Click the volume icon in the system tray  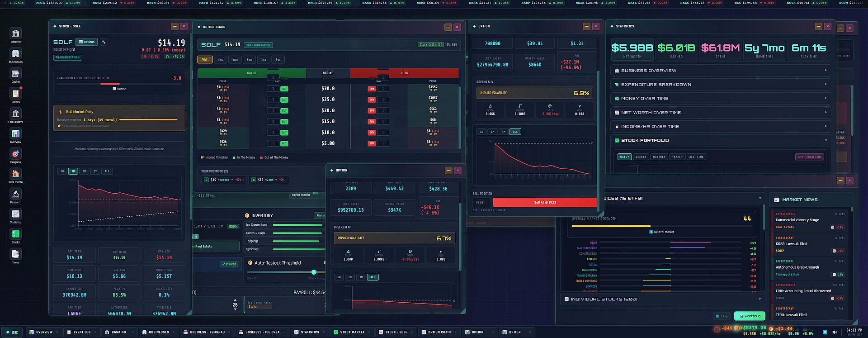pyautogui.click(x=835, y=333)
